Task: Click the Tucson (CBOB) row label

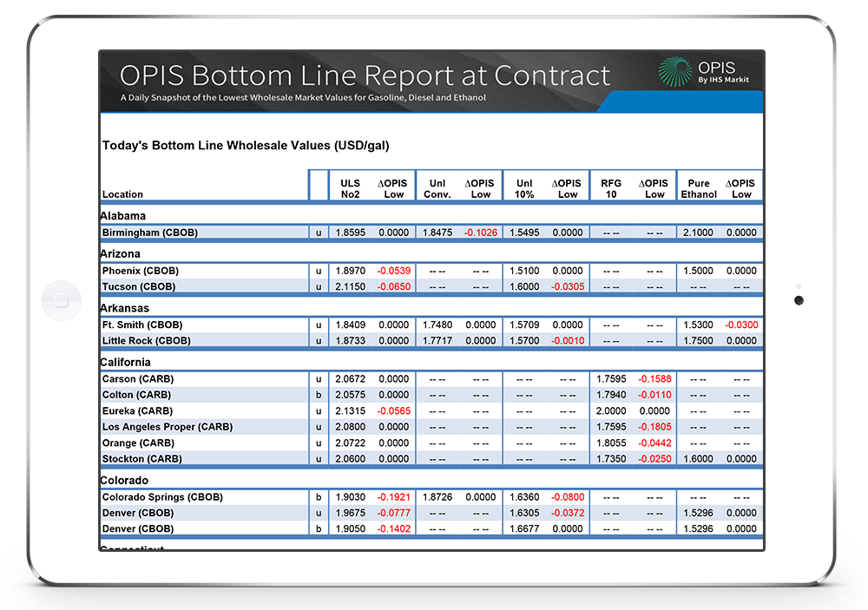Action: [138, 286]
